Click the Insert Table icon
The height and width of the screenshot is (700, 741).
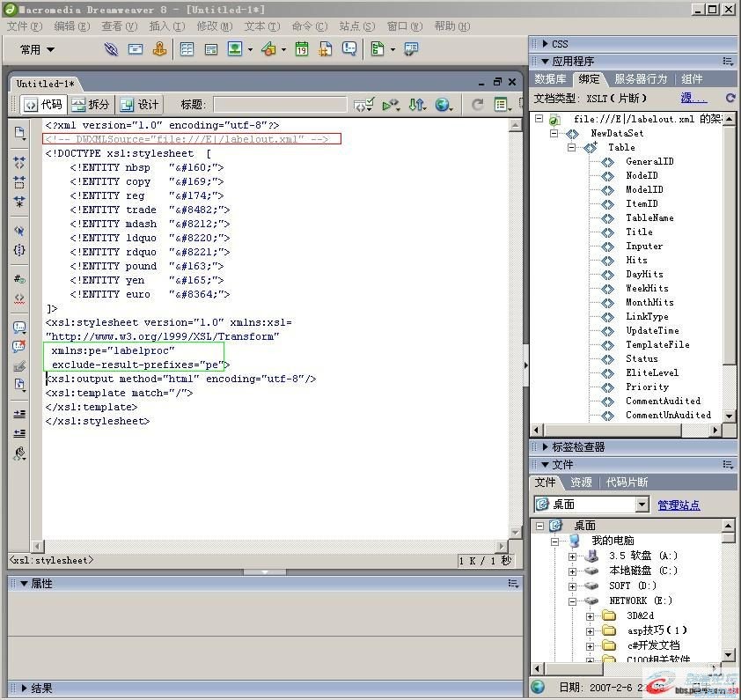pos(187,49)
